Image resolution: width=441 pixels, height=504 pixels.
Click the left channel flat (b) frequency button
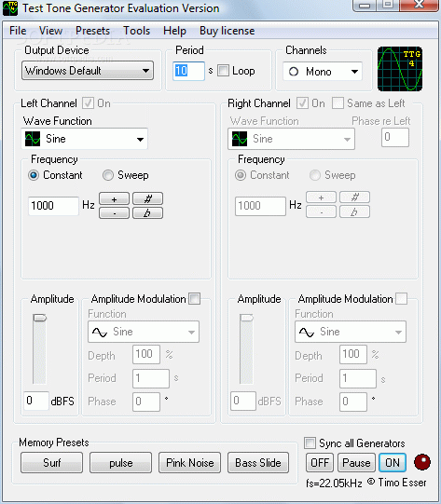[147, 212]
